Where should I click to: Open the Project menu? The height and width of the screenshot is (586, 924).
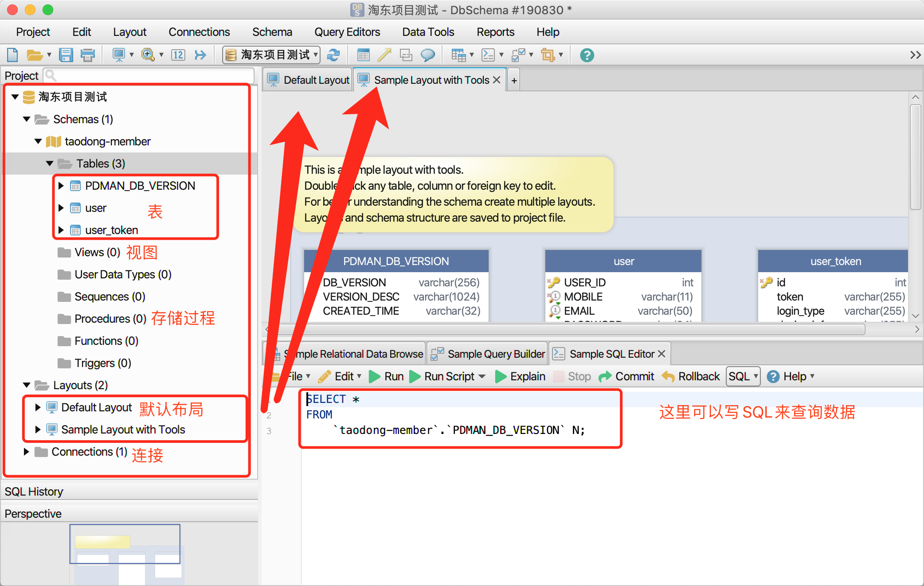coord(33,32)
